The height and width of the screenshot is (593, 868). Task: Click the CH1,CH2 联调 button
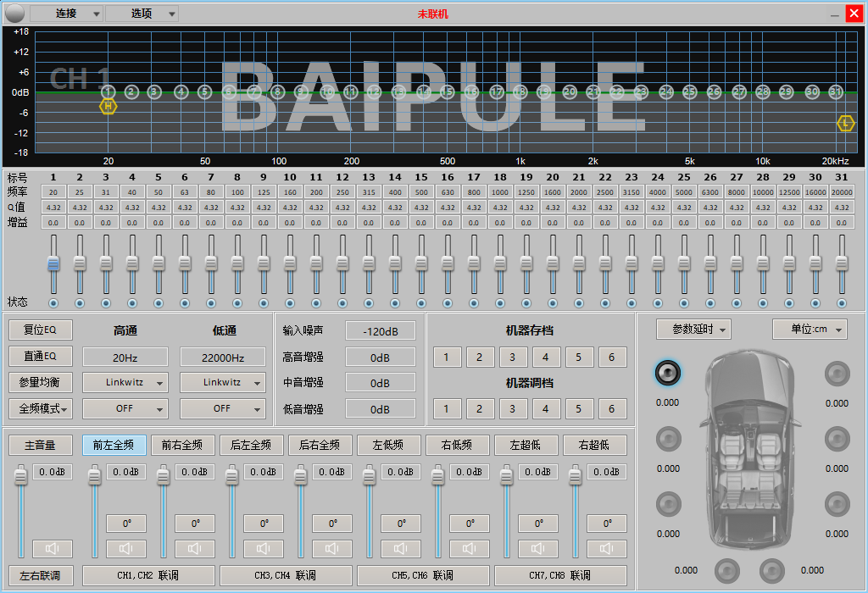[x=148, y=575]
